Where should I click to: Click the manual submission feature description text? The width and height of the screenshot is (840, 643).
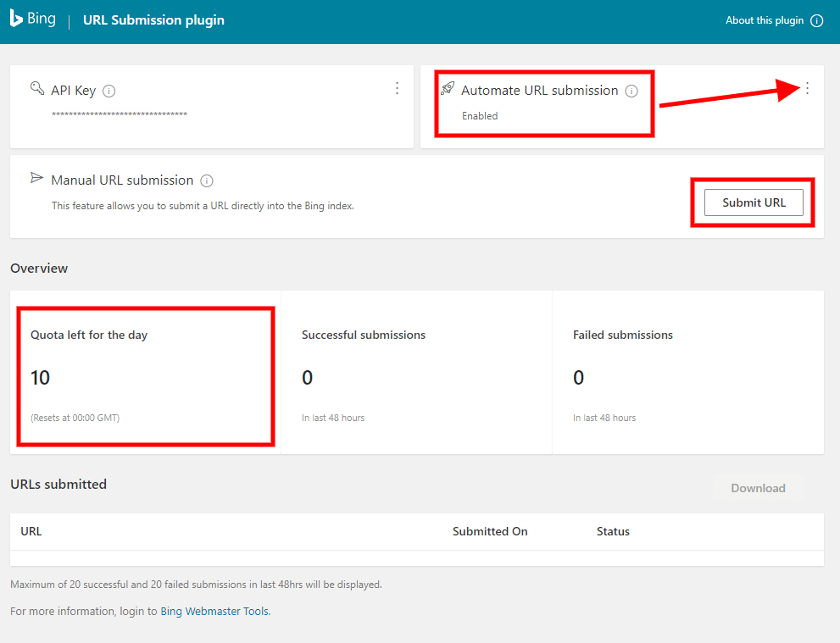point(203,206)
